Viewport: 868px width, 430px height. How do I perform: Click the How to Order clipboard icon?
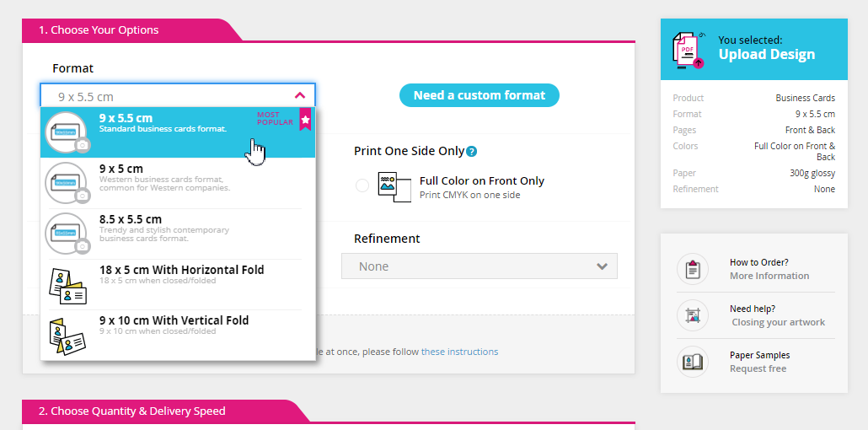(693, 269)
